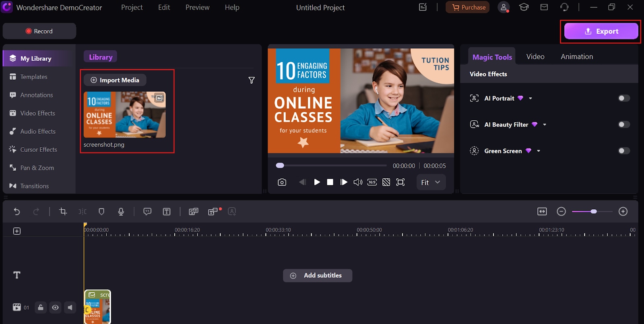Click the Split clip tool

[x=83, y=211]
